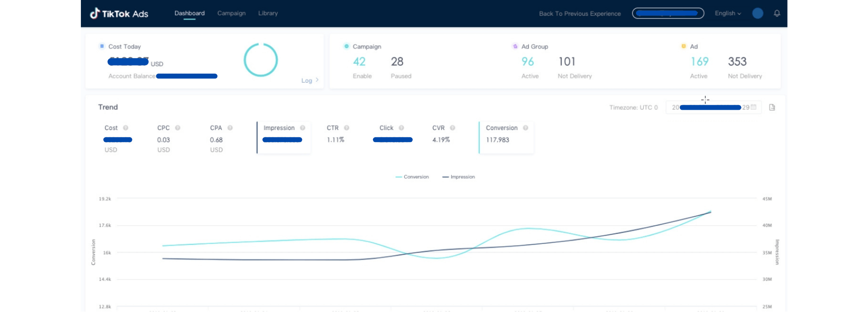Click the Cost Today square bullet icon

pyautogui.click(x=102, y=46)
